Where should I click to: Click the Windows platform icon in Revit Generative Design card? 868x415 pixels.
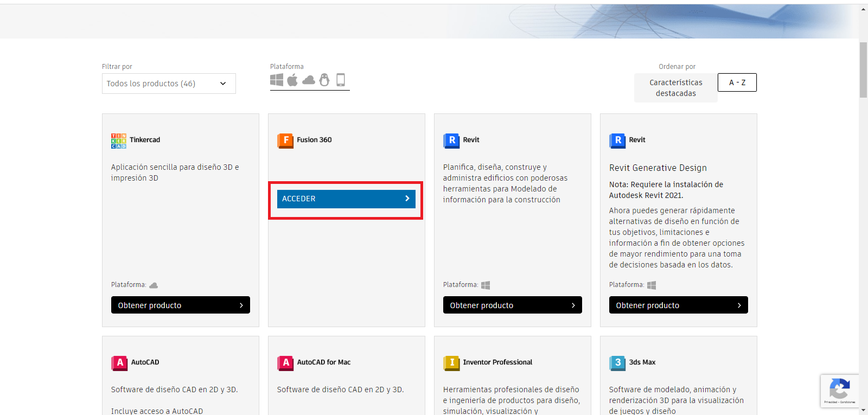[x=652, y=285]
